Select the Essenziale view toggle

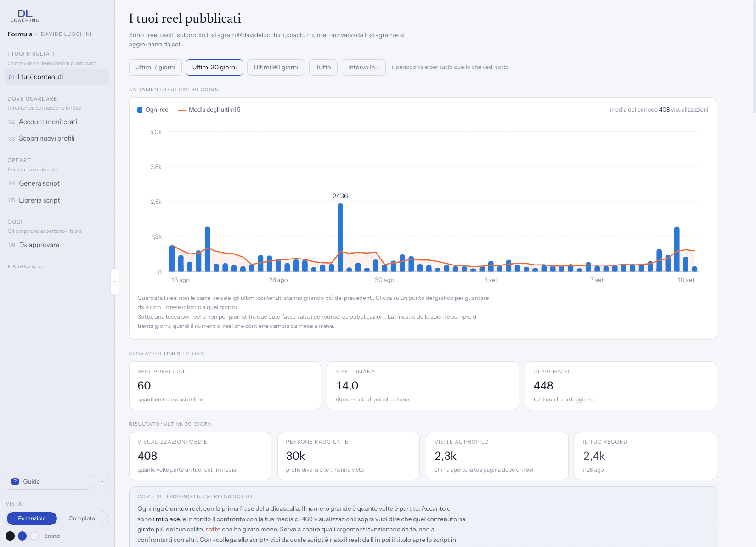point(32,519)
